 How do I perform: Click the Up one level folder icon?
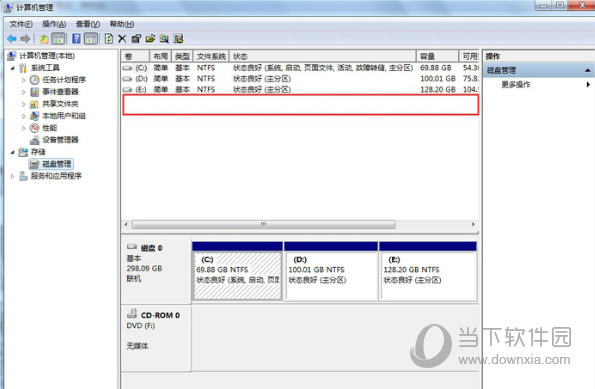point(44,39)
